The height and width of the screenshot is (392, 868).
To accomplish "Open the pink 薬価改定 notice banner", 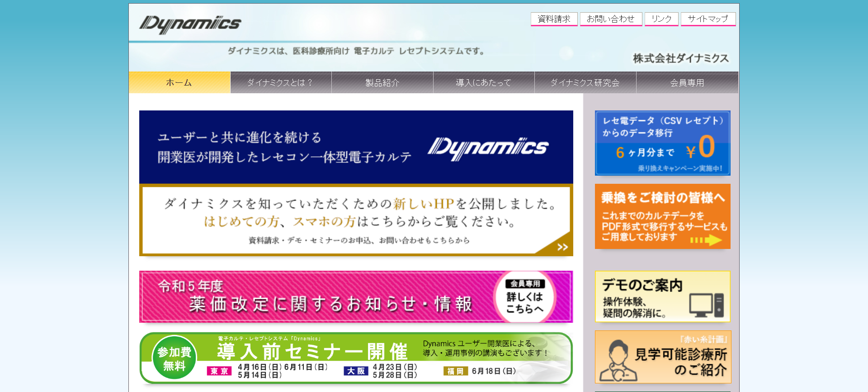I will (x=316, y=297).
